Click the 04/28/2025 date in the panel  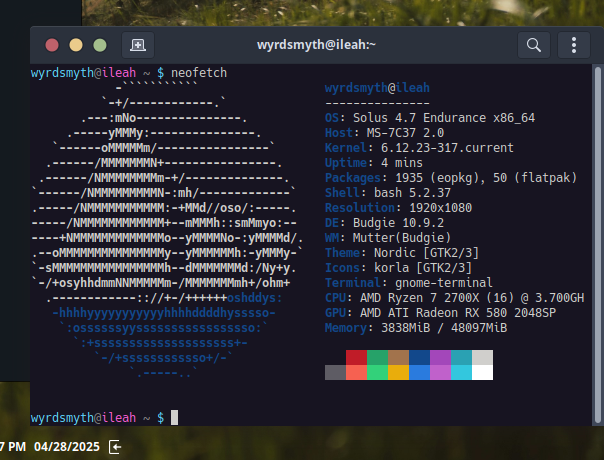[x=65, y=445]
